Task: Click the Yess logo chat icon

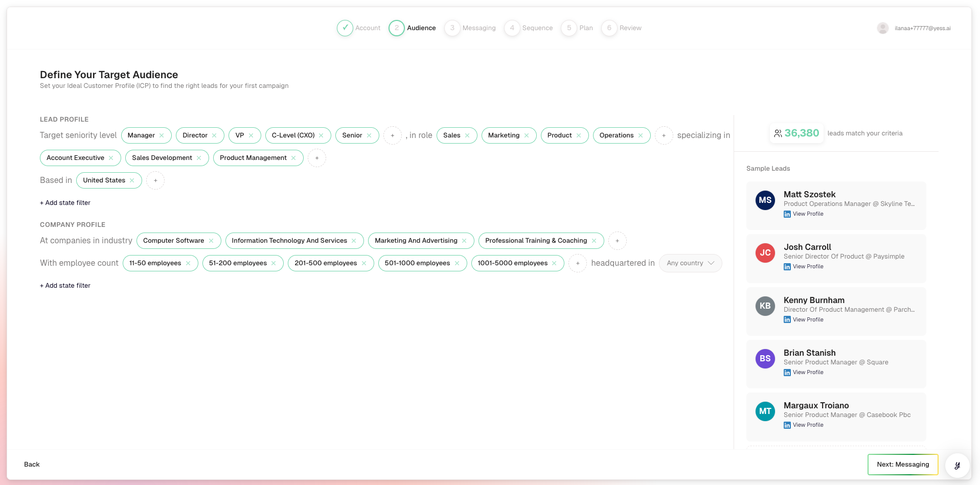Action: tap(957, 465)
